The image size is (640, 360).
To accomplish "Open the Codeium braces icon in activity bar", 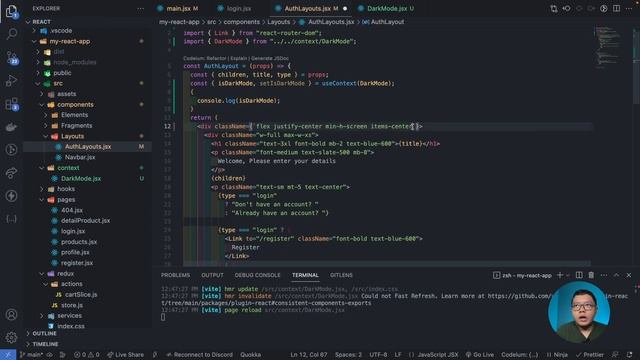I will [11, 219].
